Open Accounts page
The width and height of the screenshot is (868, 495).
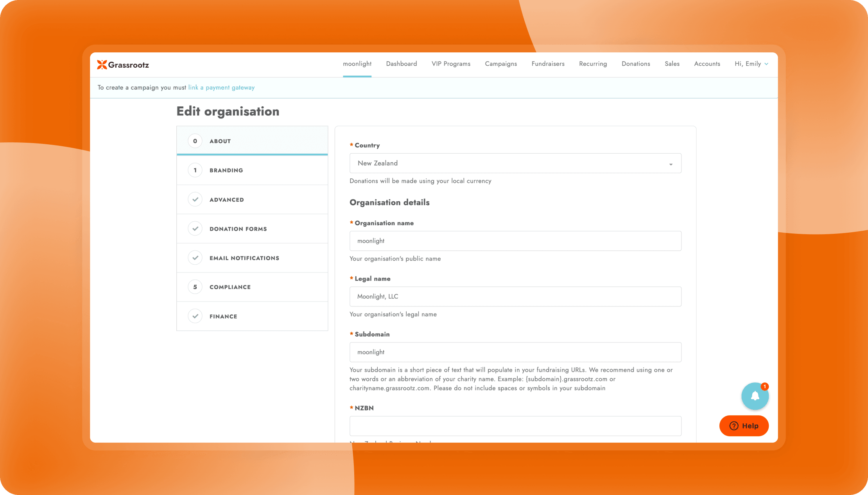click(707, 64)
